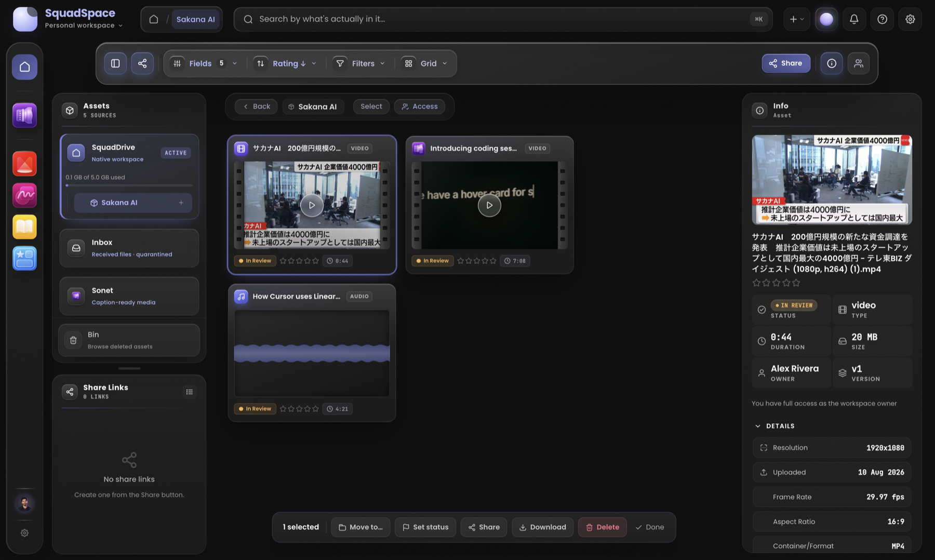Click Move to... in the selection bar
The image size is (935, 560).
point(360,527)
